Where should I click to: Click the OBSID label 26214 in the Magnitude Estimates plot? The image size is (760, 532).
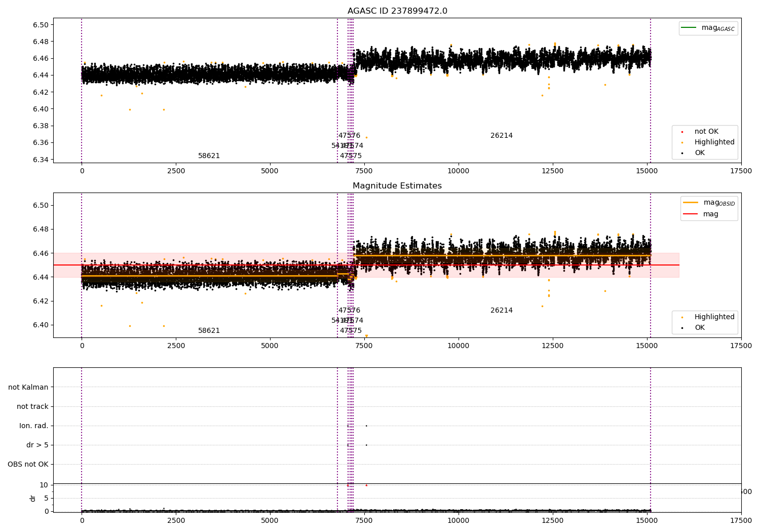tap(502, 311)
